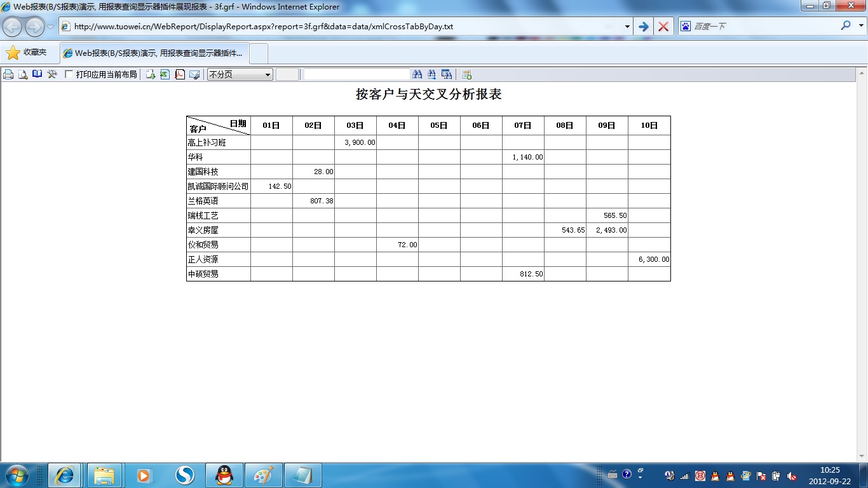The height and width of the screenshot is (488, 868).
Task: Click the browser back button
Action: [13, 27]
